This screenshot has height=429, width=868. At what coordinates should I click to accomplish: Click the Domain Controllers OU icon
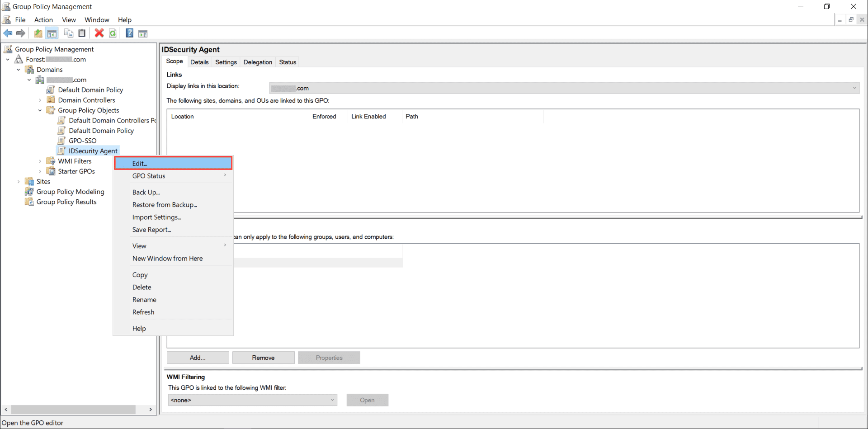click(51, 100)
